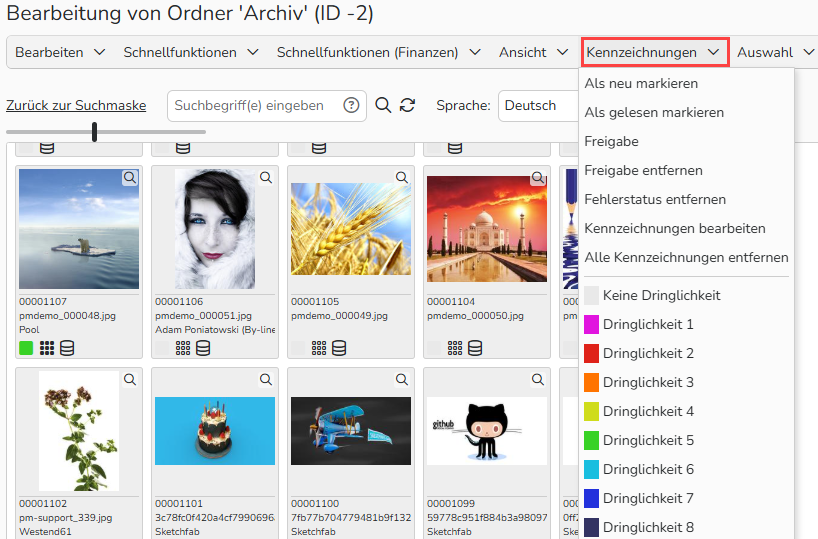
Task: Open 'Kennzeichnungen bearbeiten' entry
Action: [x=687, y=229]
